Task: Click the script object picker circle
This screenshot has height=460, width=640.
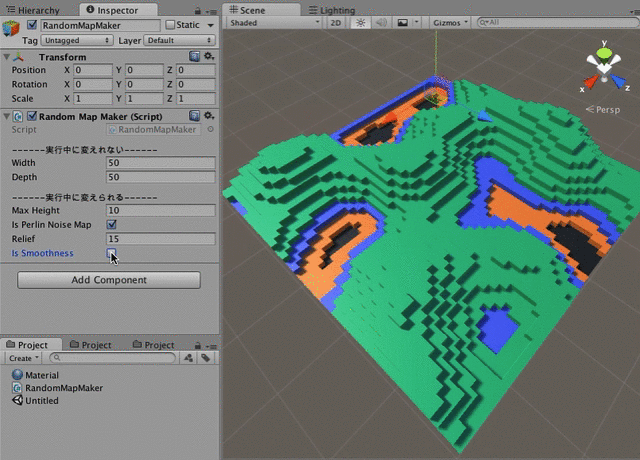Action: [210, 129]
